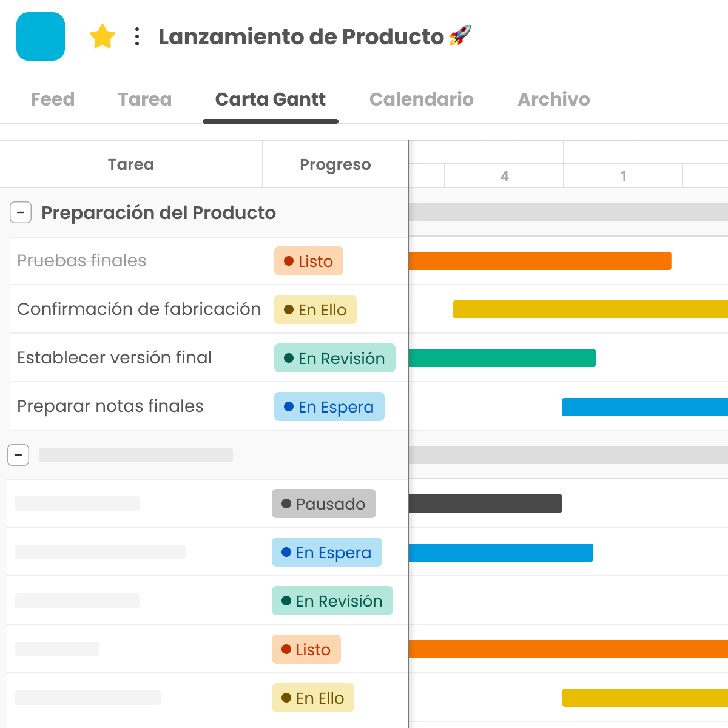Viewport: 728px width, 728px height.
Task: Open En Revisión status for Establecer versión final
Action: (335, 358)
